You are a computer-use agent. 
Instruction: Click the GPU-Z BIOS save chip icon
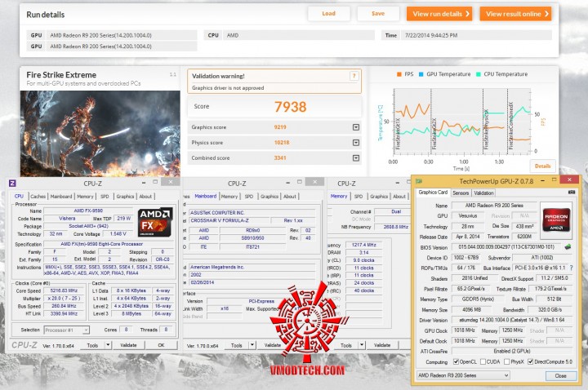568,247
